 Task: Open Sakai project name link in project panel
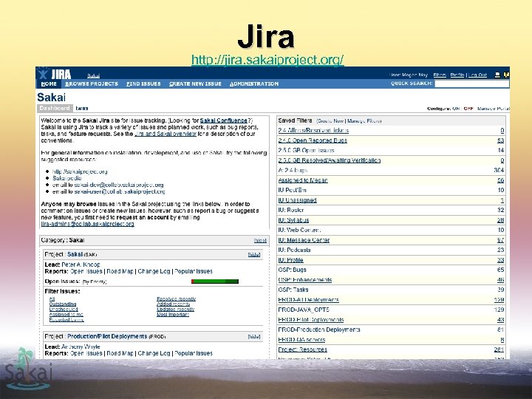[75, 254]
